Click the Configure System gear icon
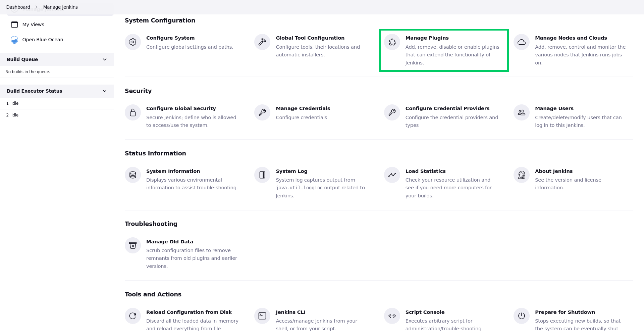Screen dimensions: 644x334 coord(133,42)
